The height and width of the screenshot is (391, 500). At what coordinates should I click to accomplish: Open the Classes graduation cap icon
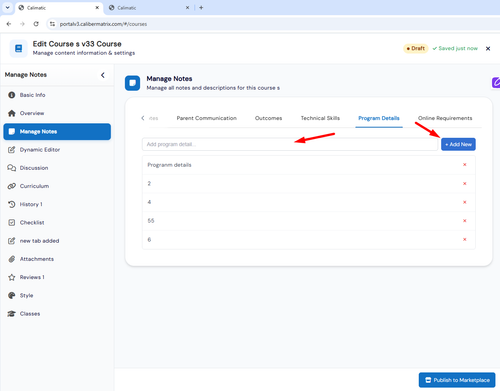click(12, 314)
